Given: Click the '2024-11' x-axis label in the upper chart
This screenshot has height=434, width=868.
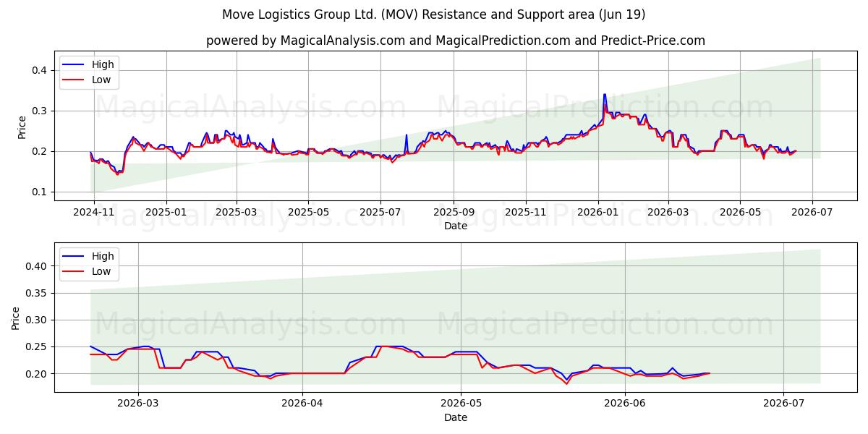Looking at the screenshot, I should point(95,213).
